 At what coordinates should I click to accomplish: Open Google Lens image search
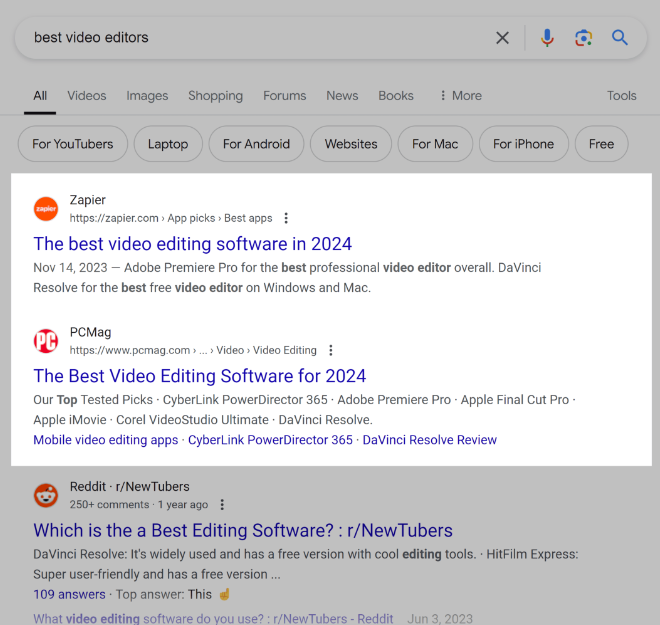pos(583,38)
